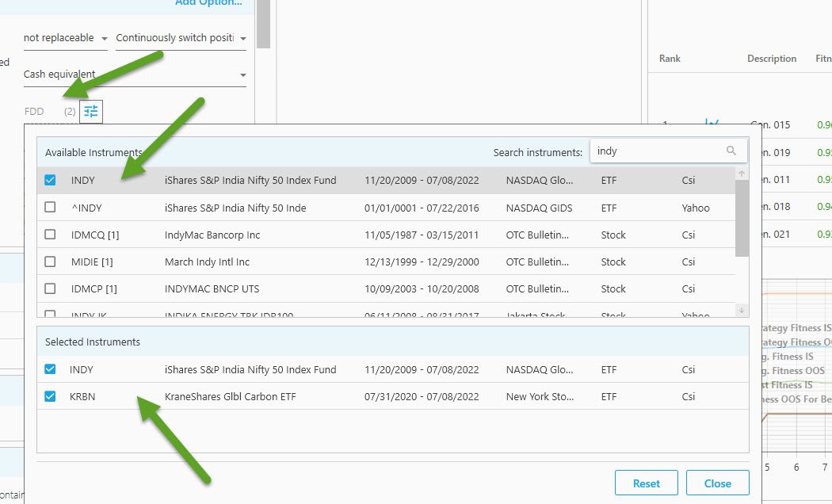
Task: Click the scroll up arrow in instruments list
Action: (742, 174)
